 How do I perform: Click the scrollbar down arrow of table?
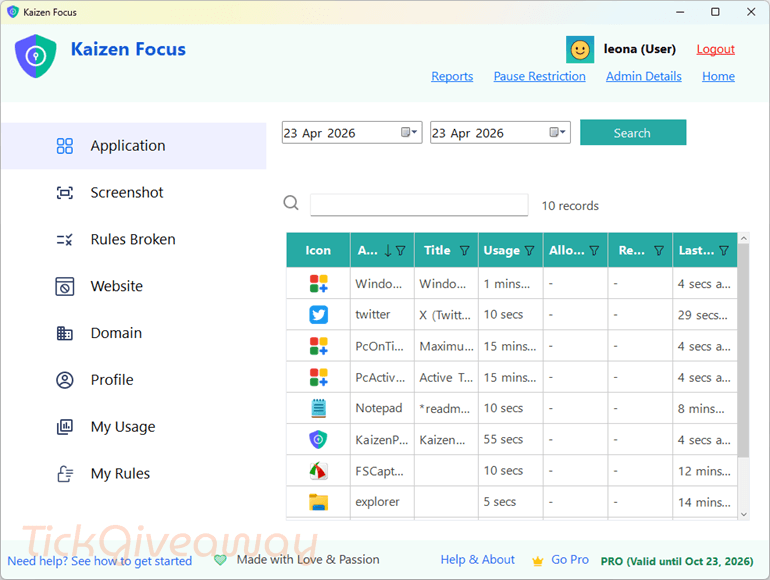click(743, 514)
